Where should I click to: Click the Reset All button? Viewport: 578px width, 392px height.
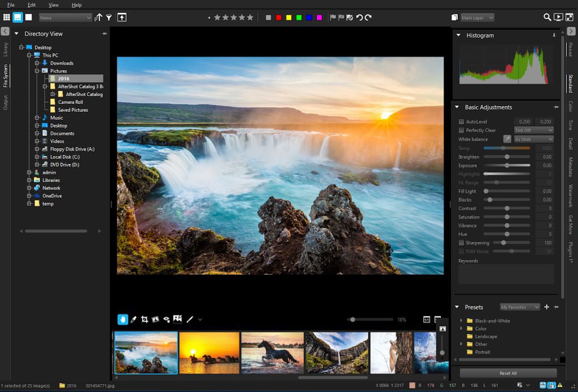click(508, 373)
